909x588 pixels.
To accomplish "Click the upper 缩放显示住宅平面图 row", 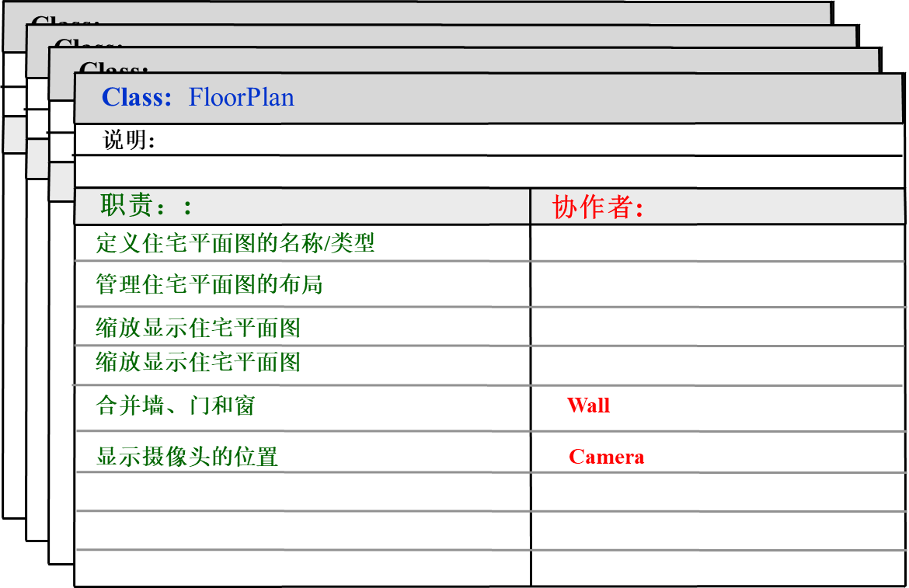I will (198, 328).
